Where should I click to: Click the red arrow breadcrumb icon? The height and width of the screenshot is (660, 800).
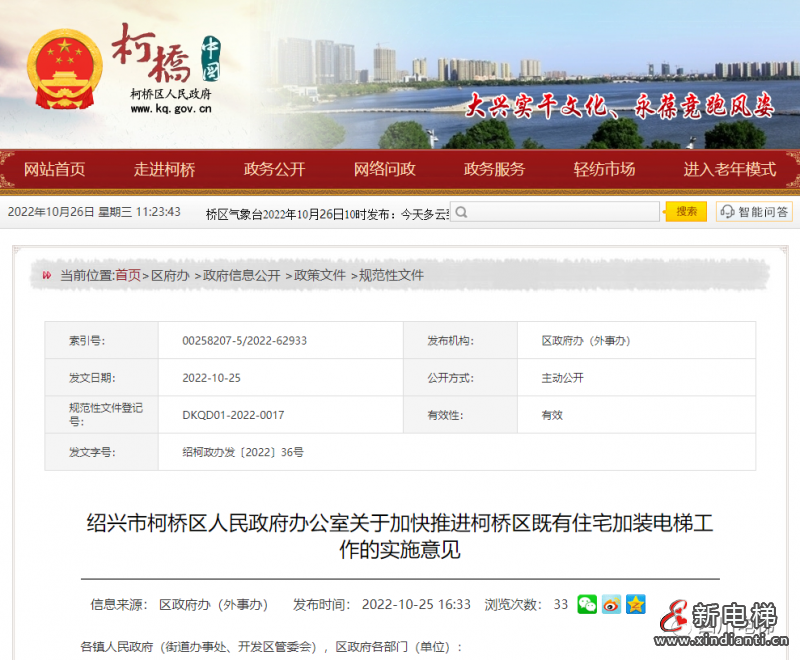click(45, 275)
